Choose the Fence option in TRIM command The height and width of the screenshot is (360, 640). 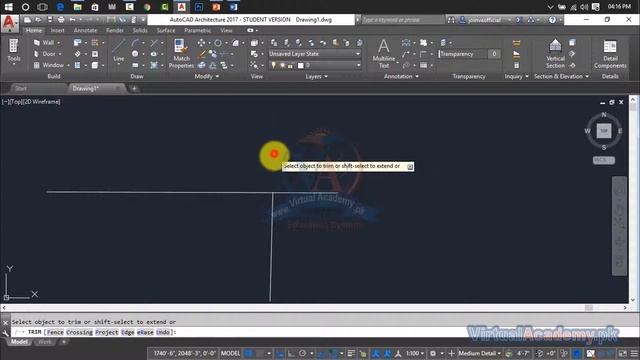point(56,332)
